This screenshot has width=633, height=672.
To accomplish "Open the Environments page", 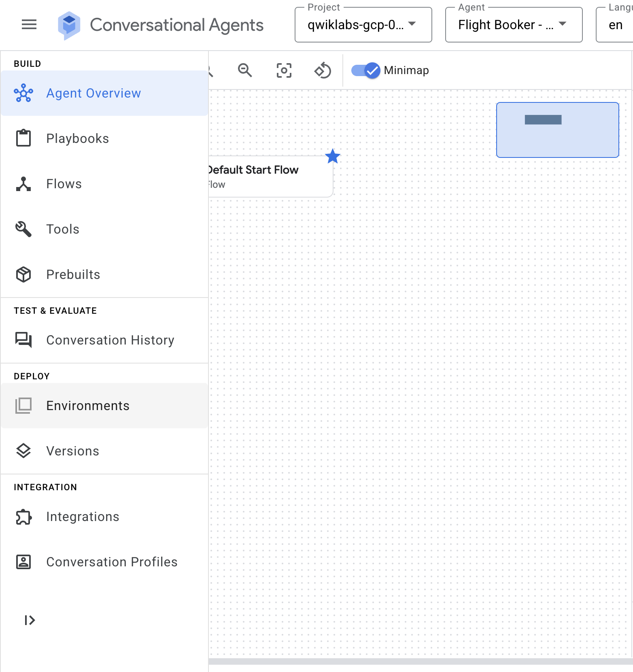I will pyautogui.click(x=104, y=406).
